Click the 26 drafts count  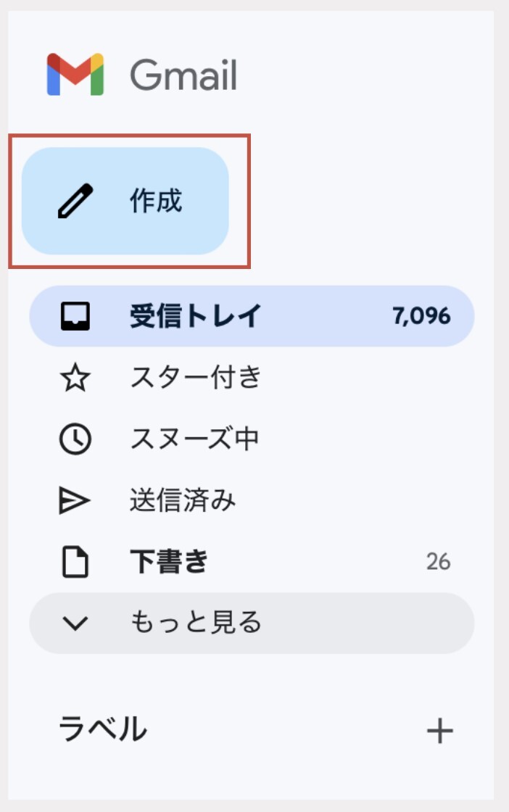coord(439,560)
